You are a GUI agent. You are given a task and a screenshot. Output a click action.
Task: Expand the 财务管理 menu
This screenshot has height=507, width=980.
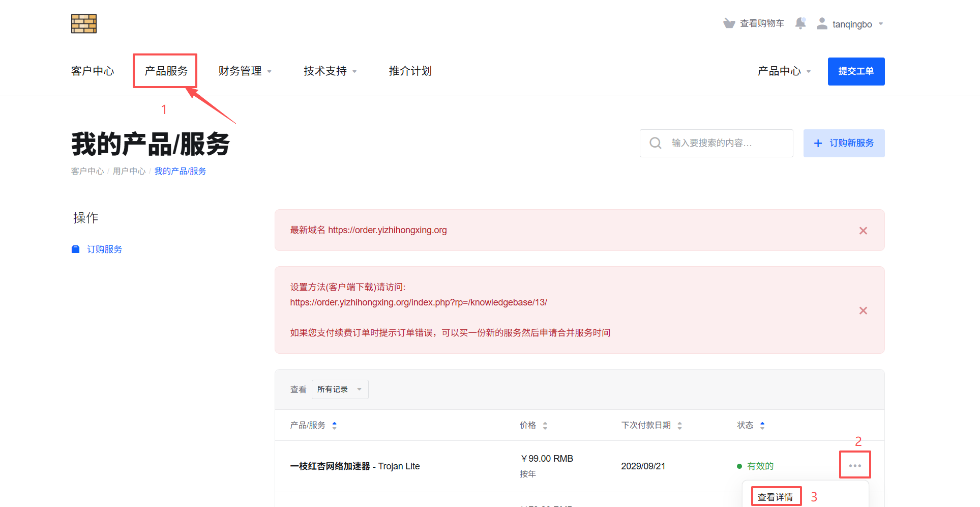[245, 71]
